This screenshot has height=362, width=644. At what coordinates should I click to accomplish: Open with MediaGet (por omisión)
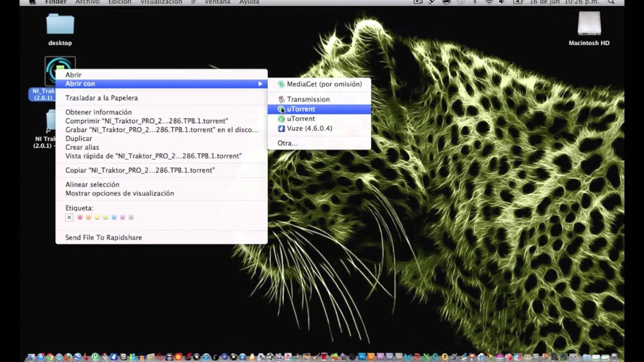click(x=319, y=84)
